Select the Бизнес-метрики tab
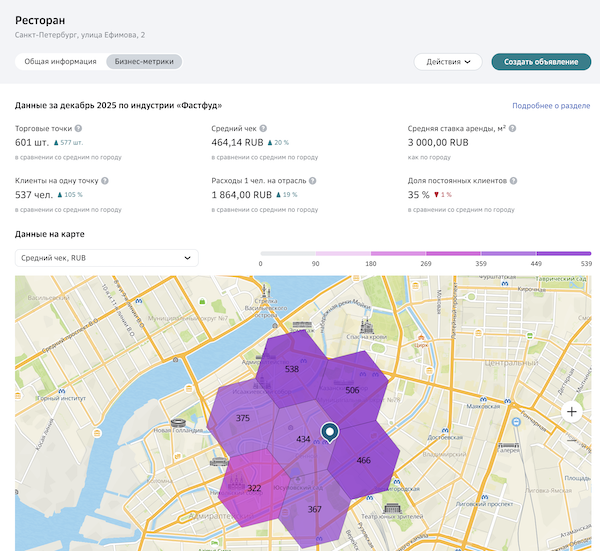The height and width of the screenshot is (551, 600). [x=144, y=62]
